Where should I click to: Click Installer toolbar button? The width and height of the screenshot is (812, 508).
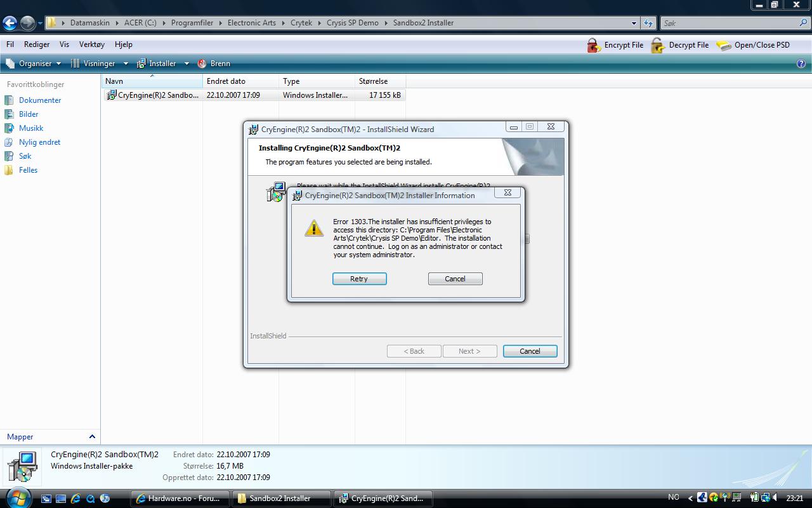click(157, 63)
